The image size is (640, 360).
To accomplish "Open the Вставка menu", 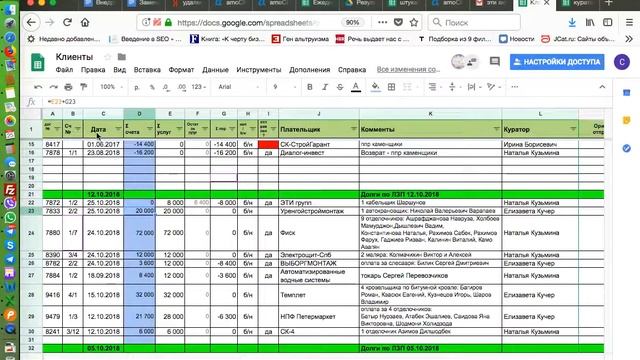I will pyautogui.click(x=147, y=70).
